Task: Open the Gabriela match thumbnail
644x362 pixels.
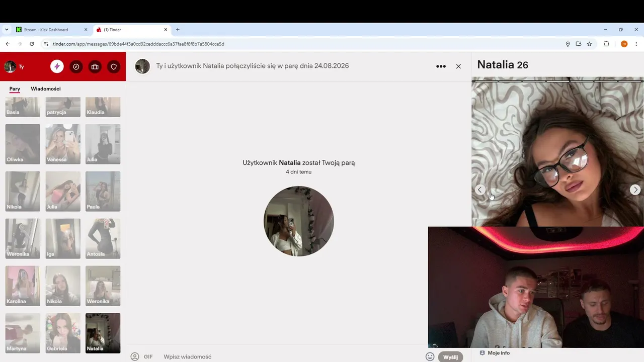Action: (63, 333)
